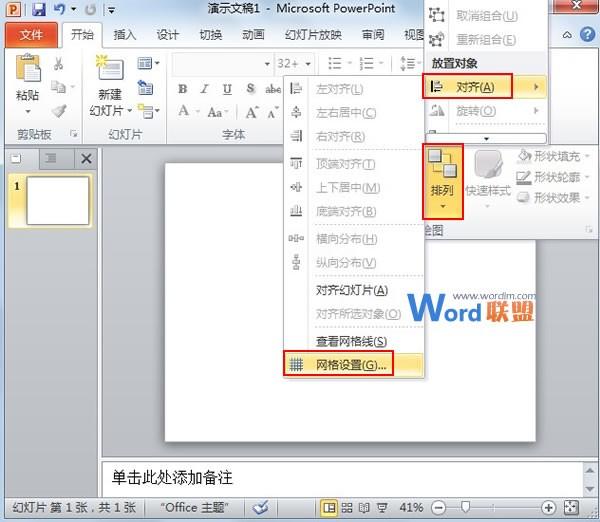Switch to the Transitions (切换) tab

[211, 35]
